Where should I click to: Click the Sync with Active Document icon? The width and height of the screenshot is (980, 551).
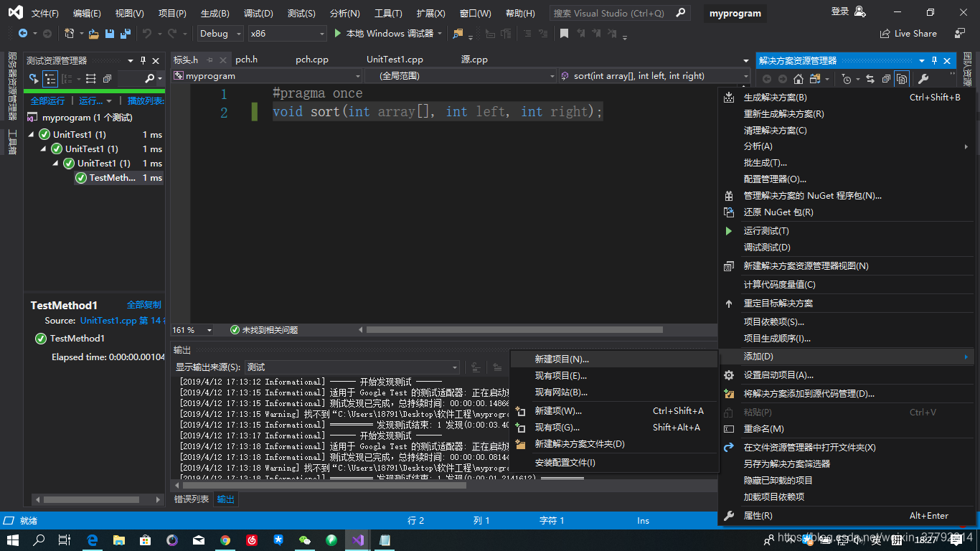pos(870,79)
